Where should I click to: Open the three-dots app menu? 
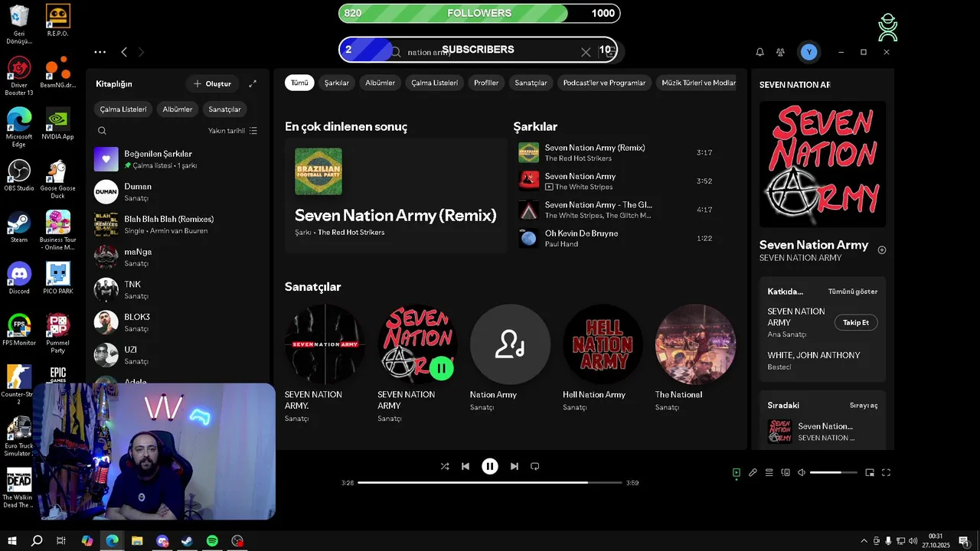[x=100, y=52]
